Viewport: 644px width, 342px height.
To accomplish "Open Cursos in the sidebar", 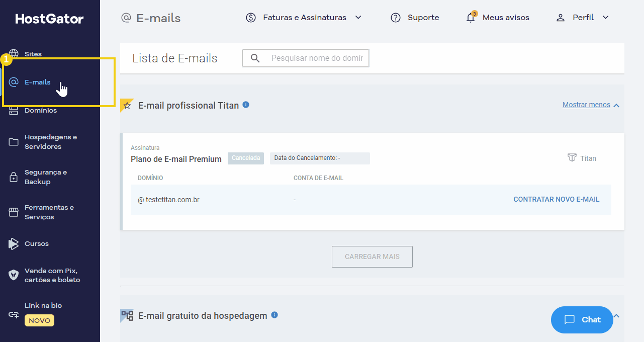I will (x=37, y=244).
